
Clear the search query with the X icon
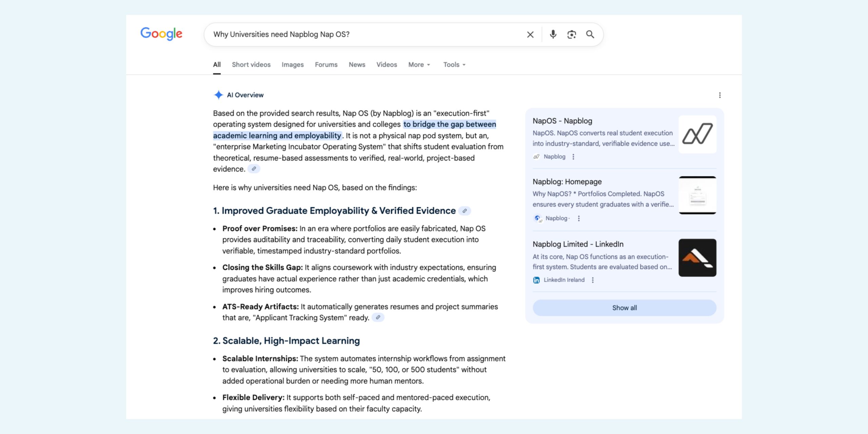(530, 34)
